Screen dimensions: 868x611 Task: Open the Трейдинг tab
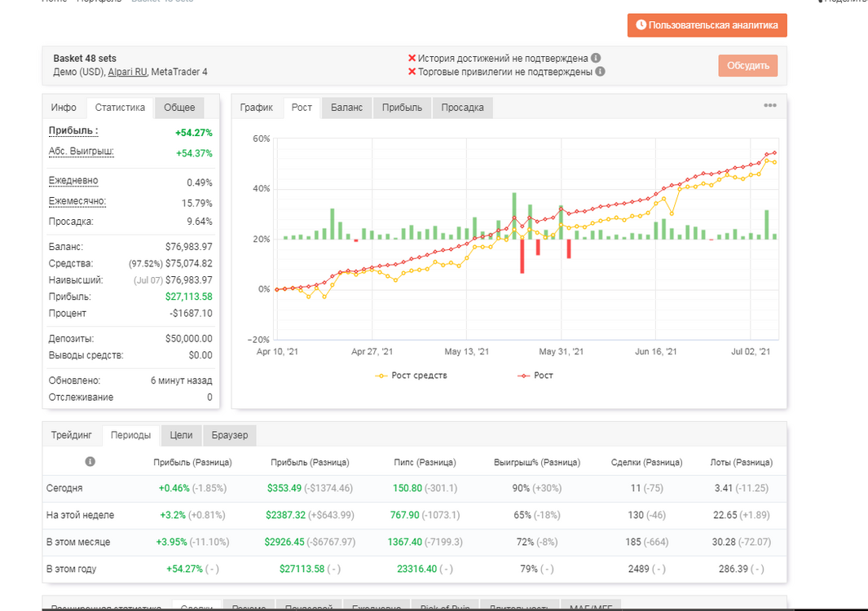(72, 435)
